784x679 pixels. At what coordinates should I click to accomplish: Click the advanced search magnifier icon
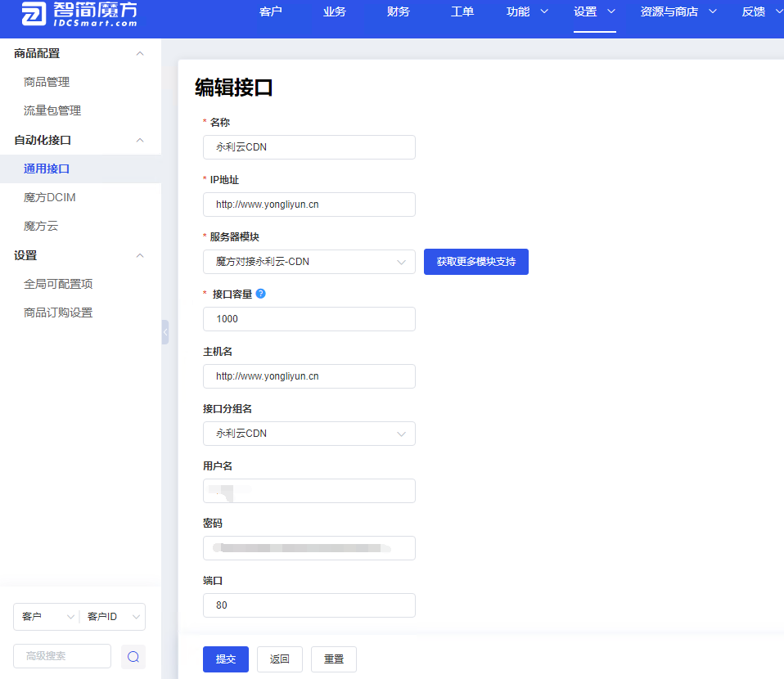click(x=133, y=656)
